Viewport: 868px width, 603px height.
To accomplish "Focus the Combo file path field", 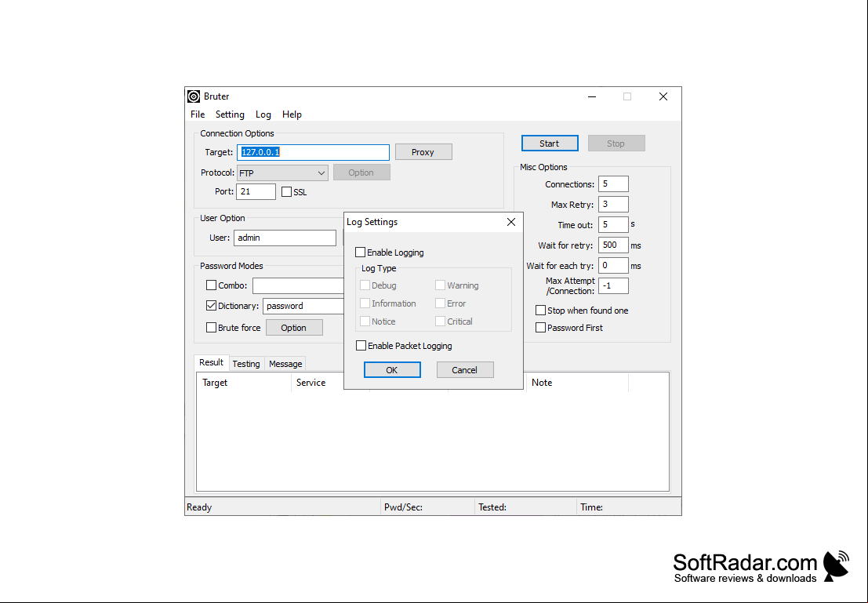I will coord(298,285).
